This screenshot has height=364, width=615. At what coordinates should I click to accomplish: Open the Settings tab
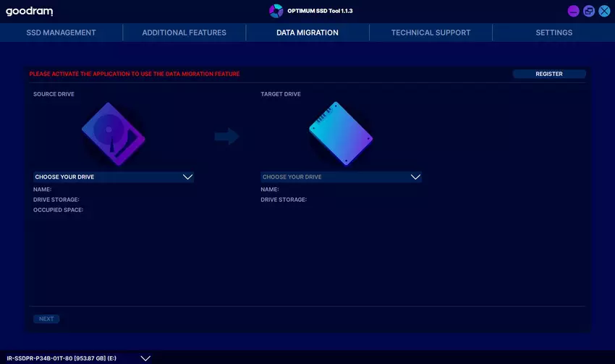[x=553, y=33]
